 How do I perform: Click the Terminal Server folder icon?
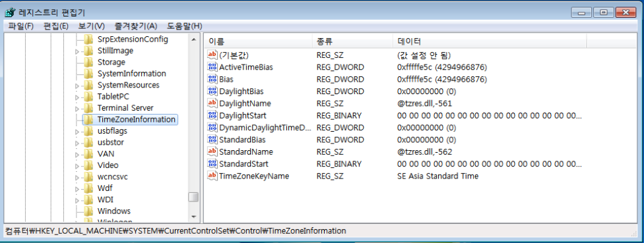coord(88,108)
